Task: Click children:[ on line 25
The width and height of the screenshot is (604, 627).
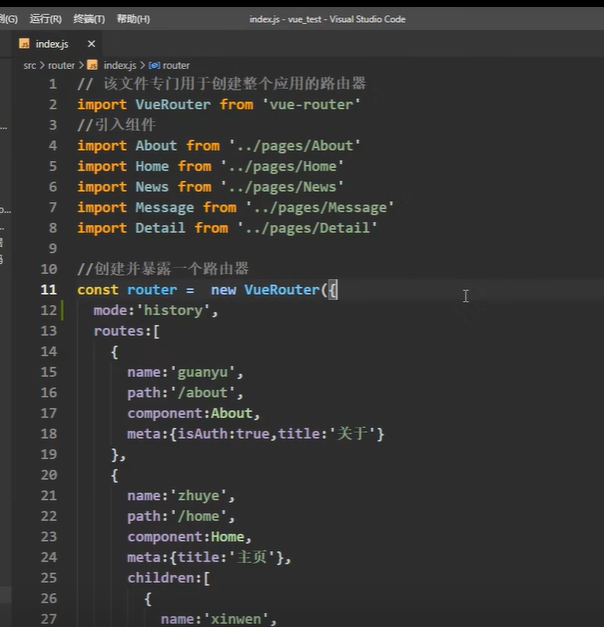Action: pos(169,578)
